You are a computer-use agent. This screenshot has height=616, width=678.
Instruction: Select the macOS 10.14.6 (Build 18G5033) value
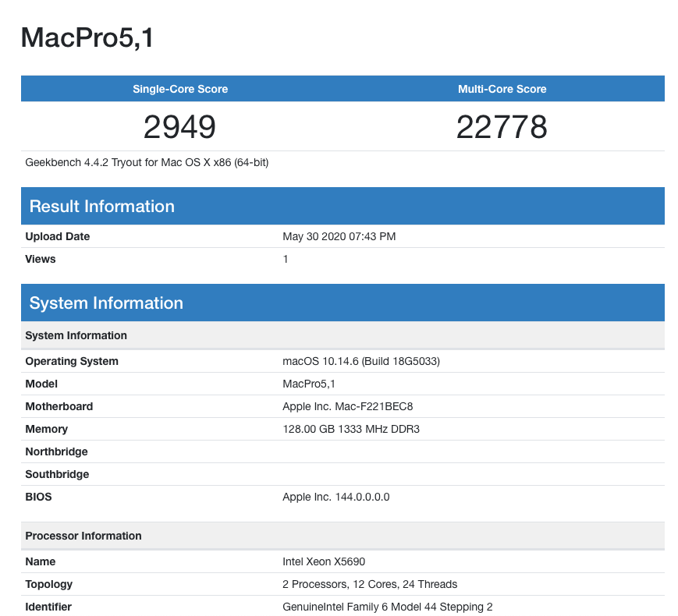coord(361,361)
